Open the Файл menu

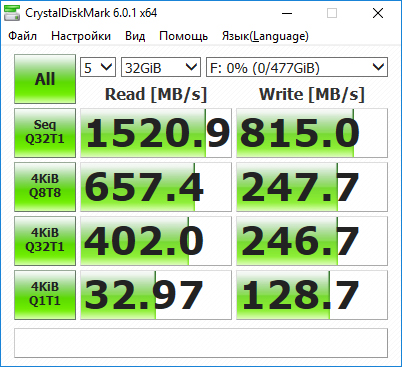click(23, 36)
